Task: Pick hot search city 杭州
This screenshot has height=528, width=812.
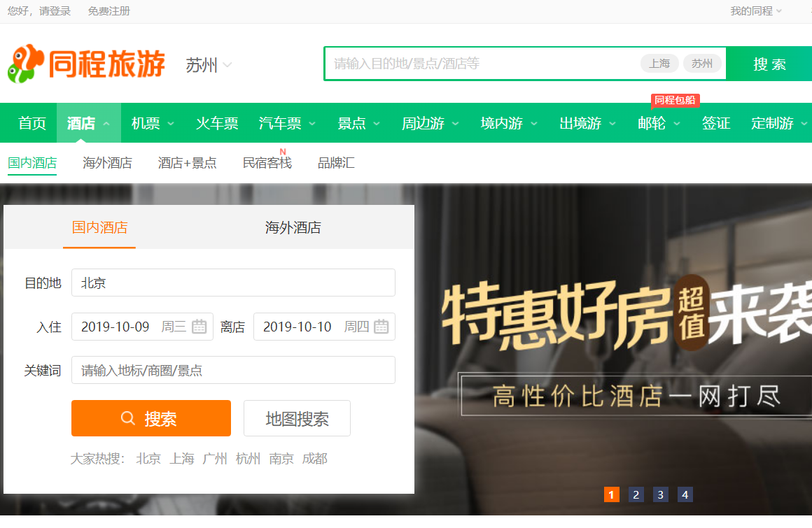Action: click(x=248, y=459)
